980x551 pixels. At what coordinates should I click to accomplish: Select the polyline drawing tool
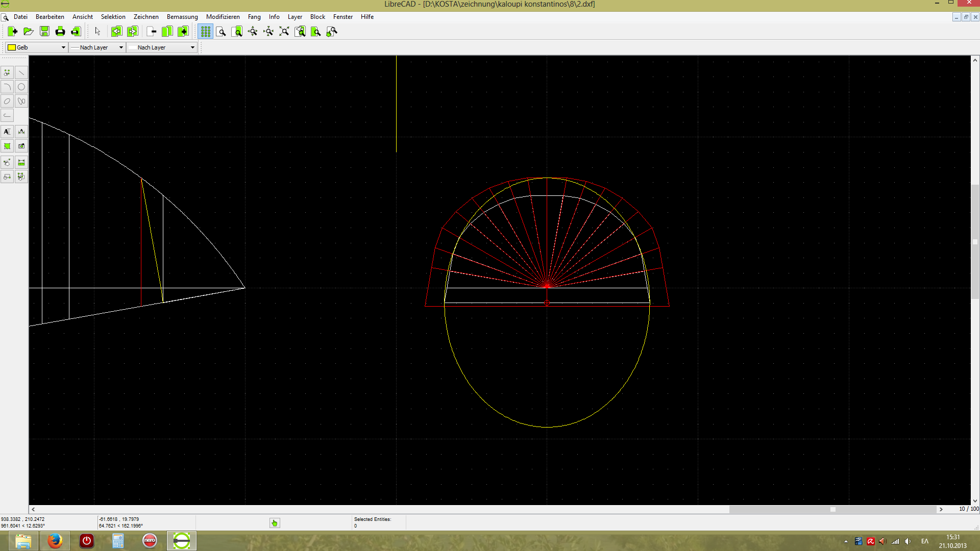tap(7, 115)
